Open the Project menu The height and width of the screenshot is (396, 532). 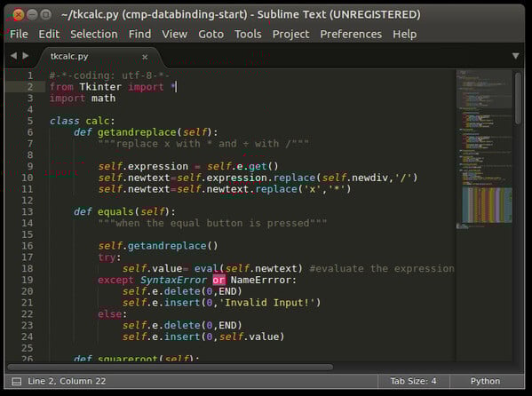coord(290,34)
